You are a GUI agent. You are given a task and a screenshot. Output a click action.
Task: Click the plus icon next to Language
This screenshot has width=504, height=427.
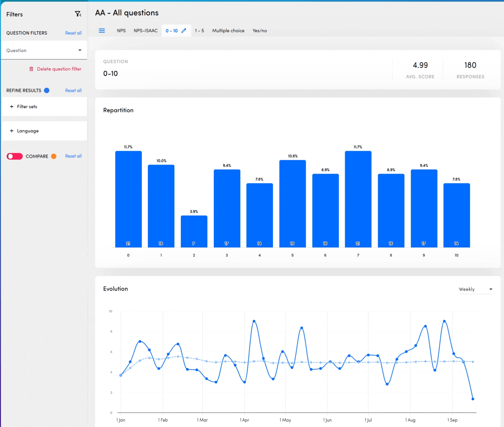point(12,131)
